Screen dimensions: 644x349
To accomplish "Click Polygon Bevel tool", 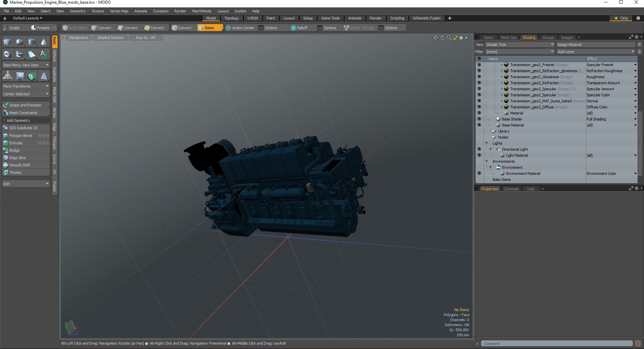I will tap(26, 136).
